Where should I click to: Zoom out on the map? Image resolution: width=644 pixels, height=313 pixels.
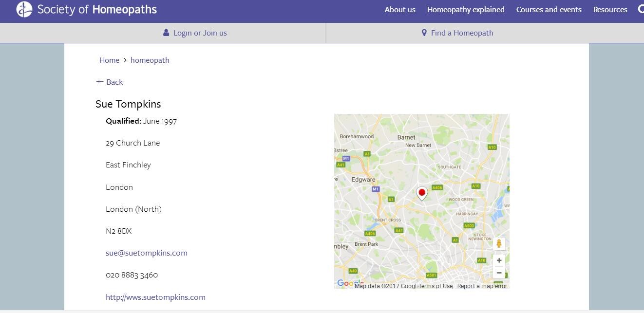(499, 273)
